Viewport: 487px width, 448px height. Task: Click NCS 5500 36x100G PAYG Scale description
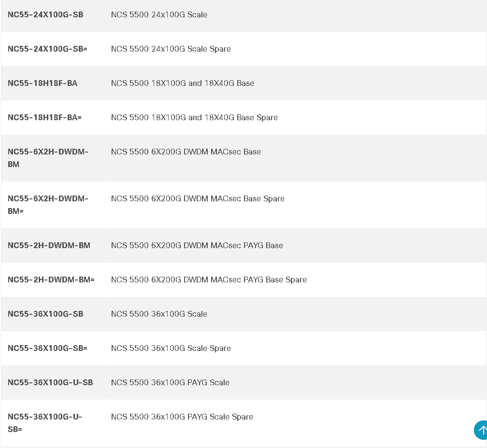[x=170, y=382]
